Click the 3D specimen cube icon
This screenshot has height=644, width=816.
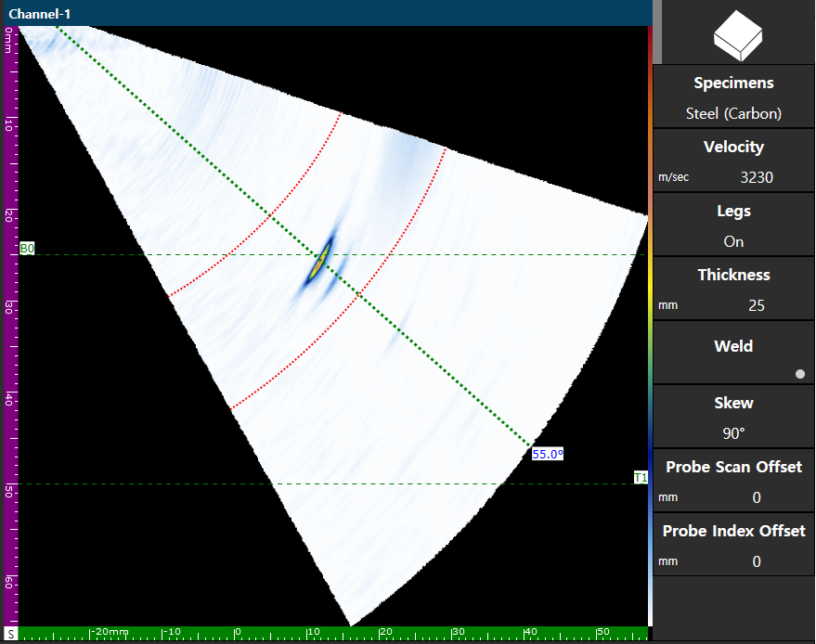[x=737, y=36]
